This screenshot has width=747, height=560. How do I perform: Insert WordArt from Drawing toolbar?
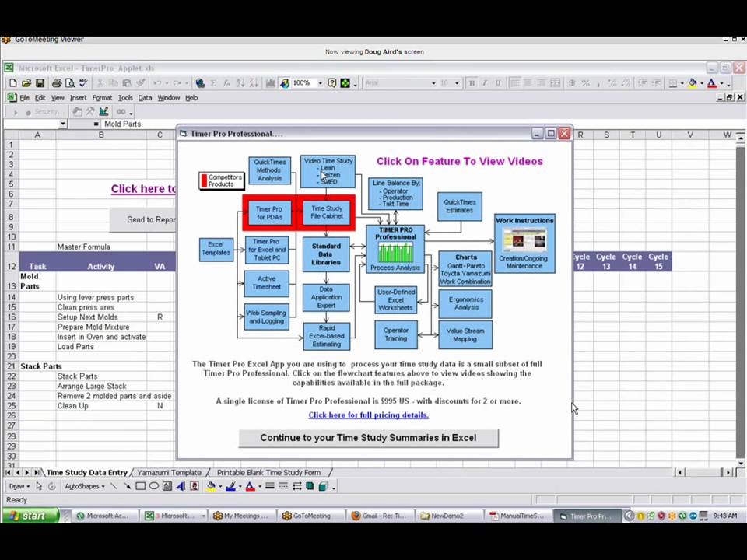pyautogui.click(x=181, y=486)
